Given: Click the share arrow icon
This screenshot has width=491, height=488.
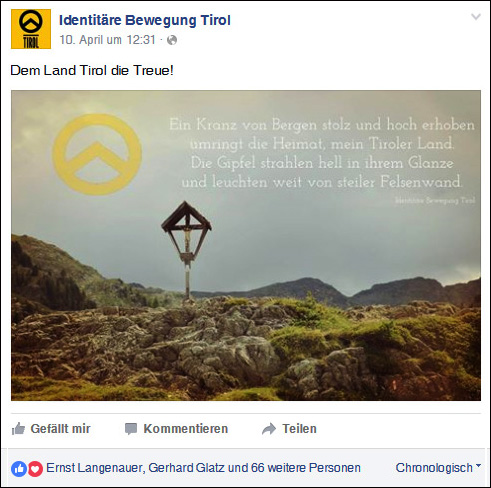Looking at the screenshot, I should [x=269, y=429].
